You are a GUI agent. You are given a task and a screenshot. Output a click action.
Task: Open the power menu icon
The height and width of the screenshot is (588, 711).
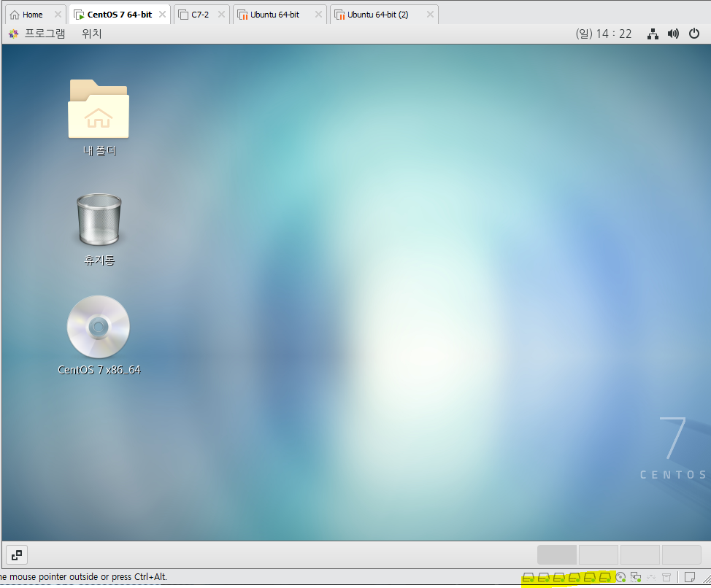694,34
